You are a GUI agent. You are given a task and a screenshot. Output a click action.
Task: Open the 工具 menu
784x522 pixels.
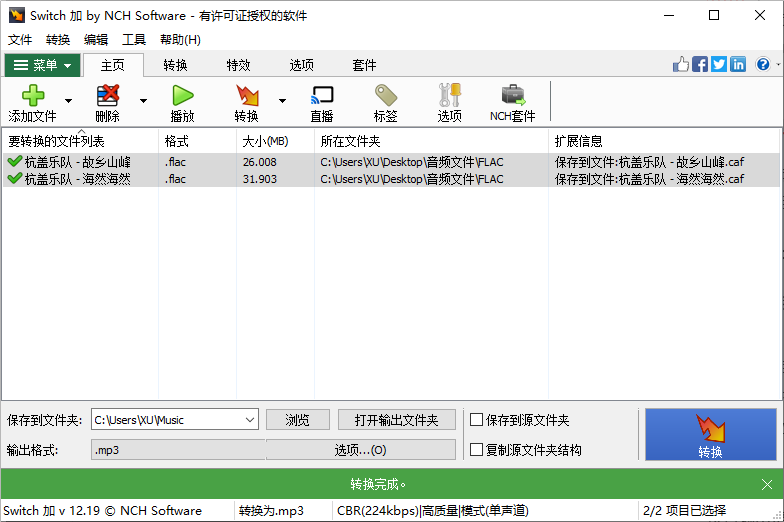click(x=134, y=40)
